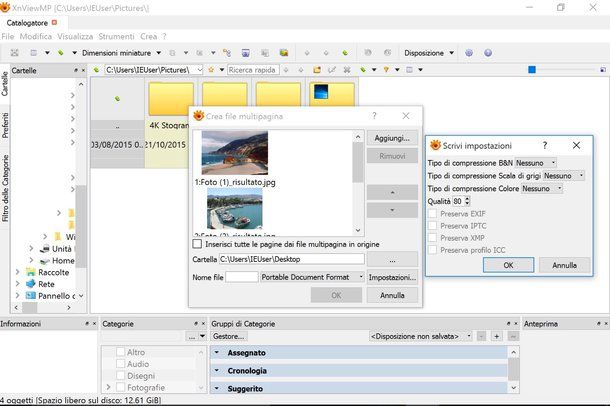Click Annulla in Crea file multipagina
The width and height of the screenshot is (610, 406).
click(x=392, y=295)
